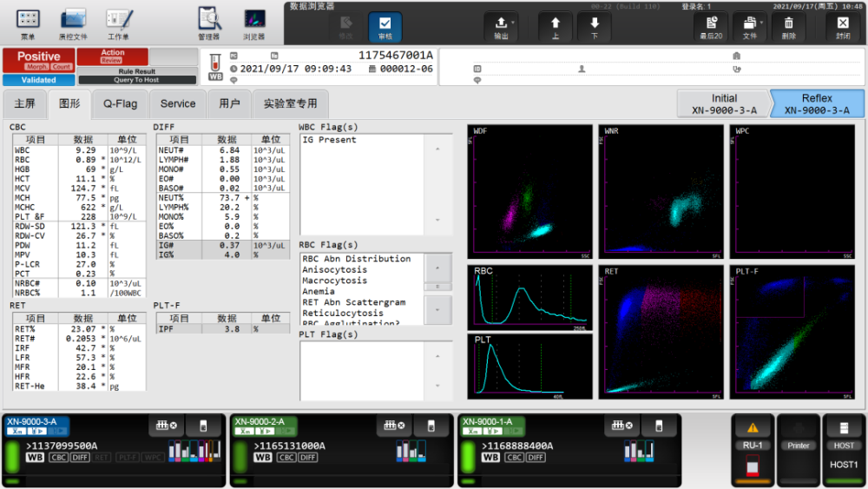Click the Positive result indicator
The width and height of the screenshot is (868, 489).
tap(39, 60)
